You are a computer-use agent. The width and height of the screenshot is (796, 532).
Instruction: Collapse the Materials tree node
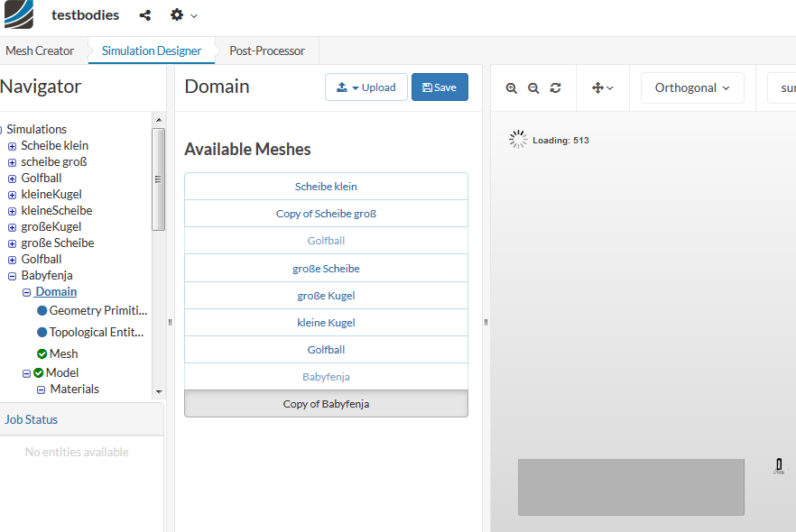click(42, 390)
